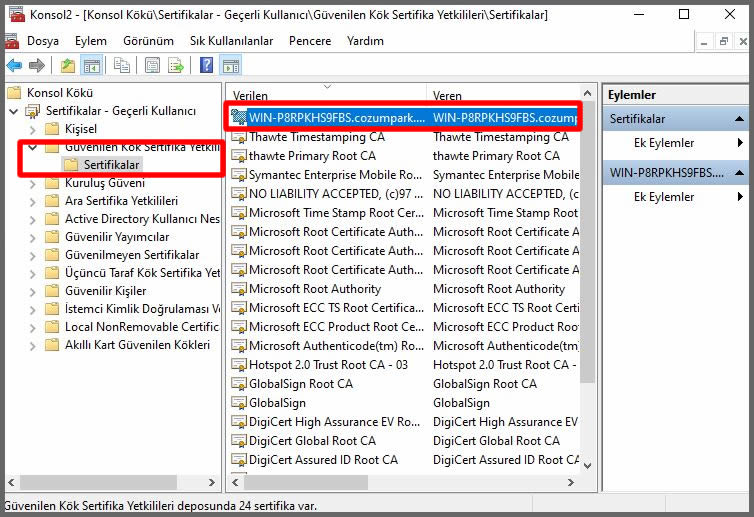This screenshot has height=517, width=754.
Task: Click the Konsol Kökü folder icon
Action: [14, 92]
